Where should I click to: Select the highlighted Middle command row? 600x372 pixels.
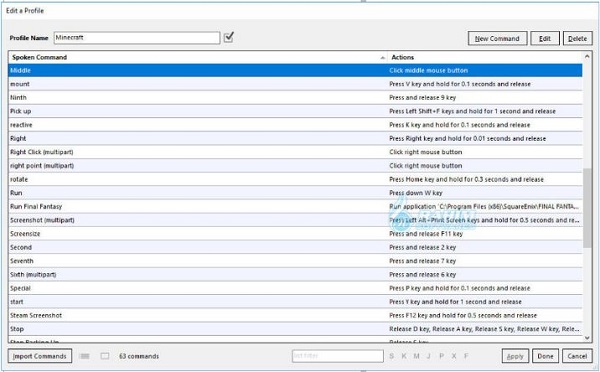(x=295, y=70)
